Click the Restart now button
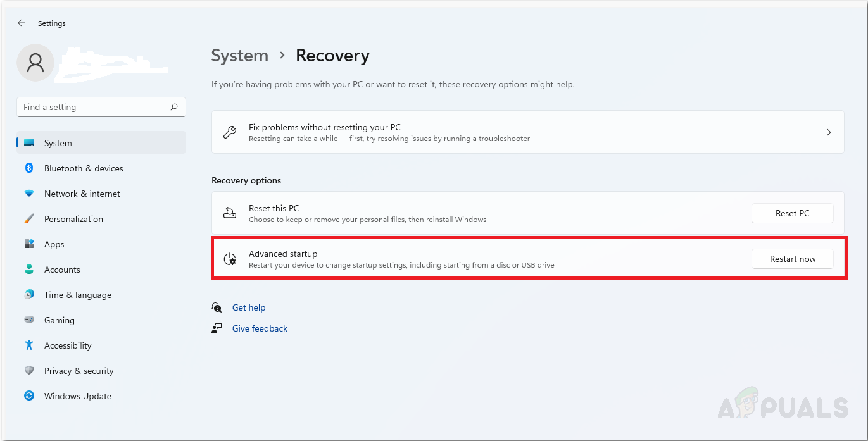The width and height of the screenshot is (868, 441). 792,259
